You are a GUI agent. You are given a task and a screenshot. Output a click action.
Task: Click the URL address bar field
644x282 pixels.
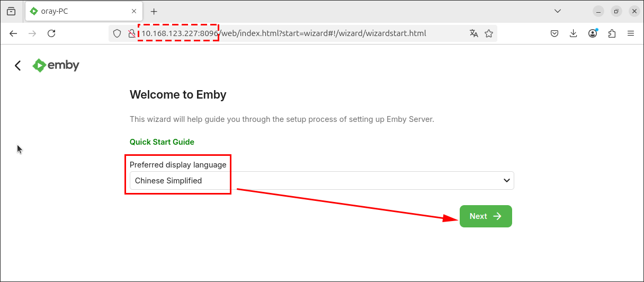coord(302,33)
